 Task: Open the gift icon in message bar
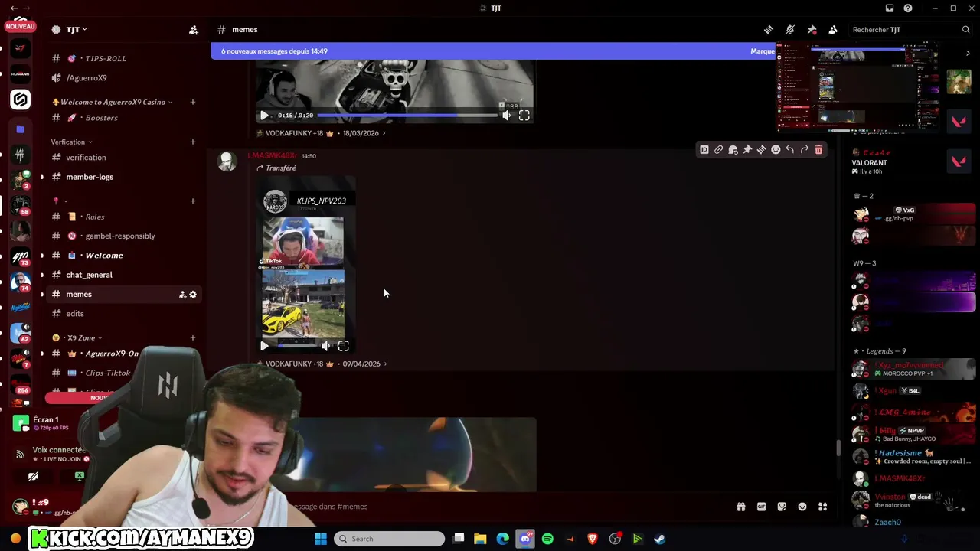click(740, 507)
